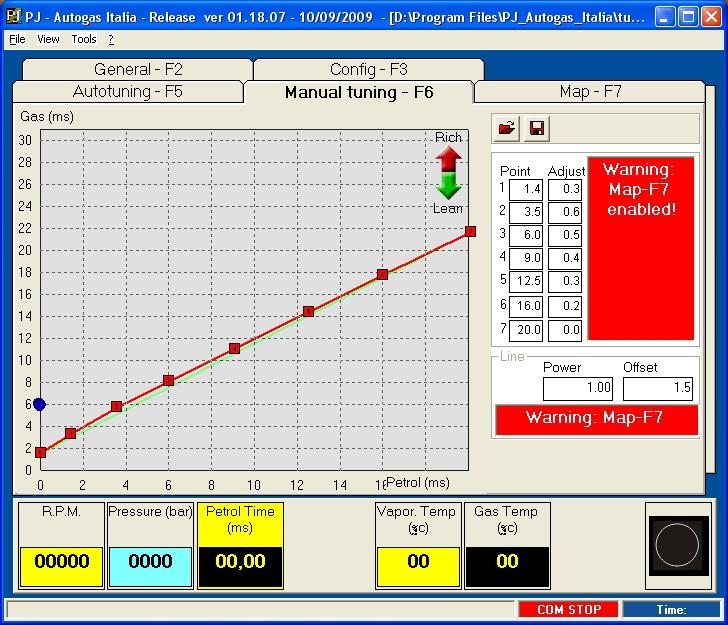The height and width of the screenshot is (625, 728).
Task: Click the application icon in title bar
Action: [x=13, y=17]
